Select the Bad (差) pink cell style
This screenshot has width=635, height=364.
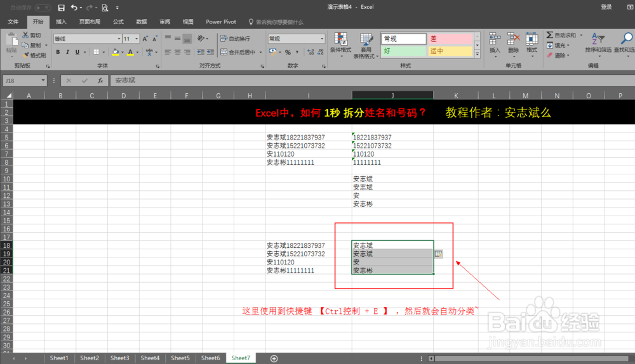point(450,39)
